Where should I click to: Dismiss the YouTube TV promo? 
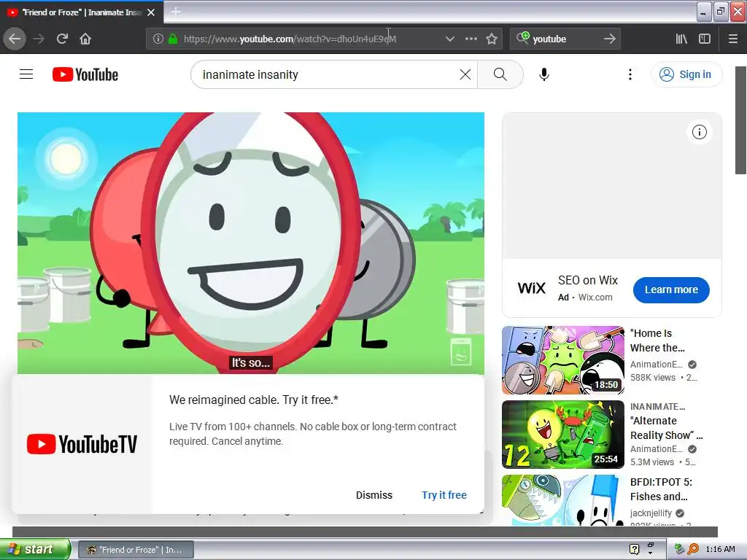point(374,495)
